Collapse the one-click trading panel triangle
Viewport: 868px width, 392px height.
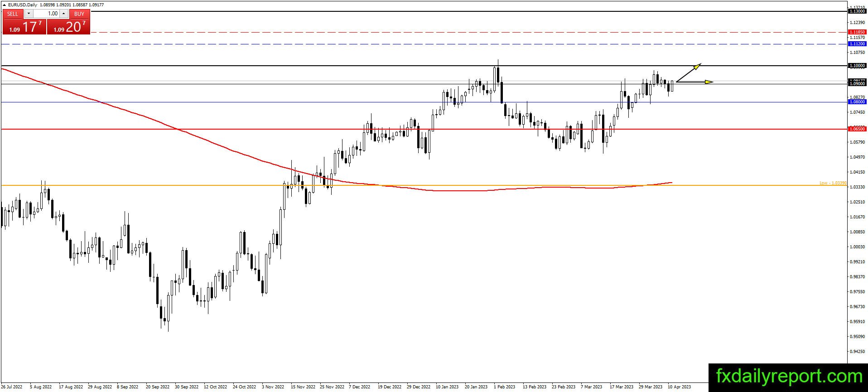pyautogui.click(x=4, y=5)
